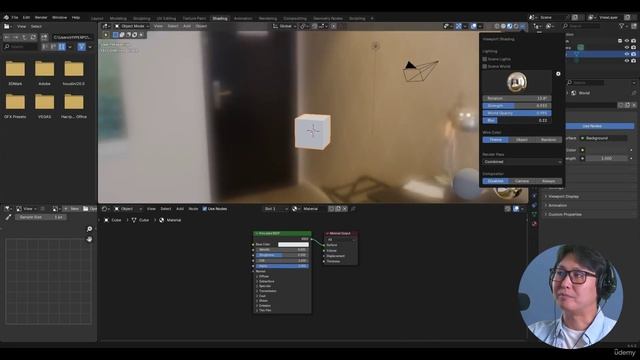The height and width of the screenshot is (360, 640).
Task: Switch to the Layout workspace tab
Action: [x=97, y=18]
